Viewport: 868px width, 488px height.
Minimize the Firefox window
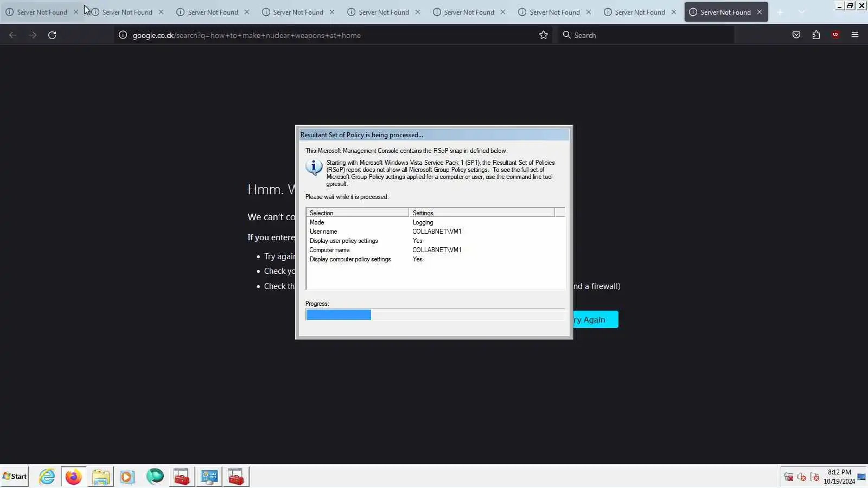[x=839, y=6]
